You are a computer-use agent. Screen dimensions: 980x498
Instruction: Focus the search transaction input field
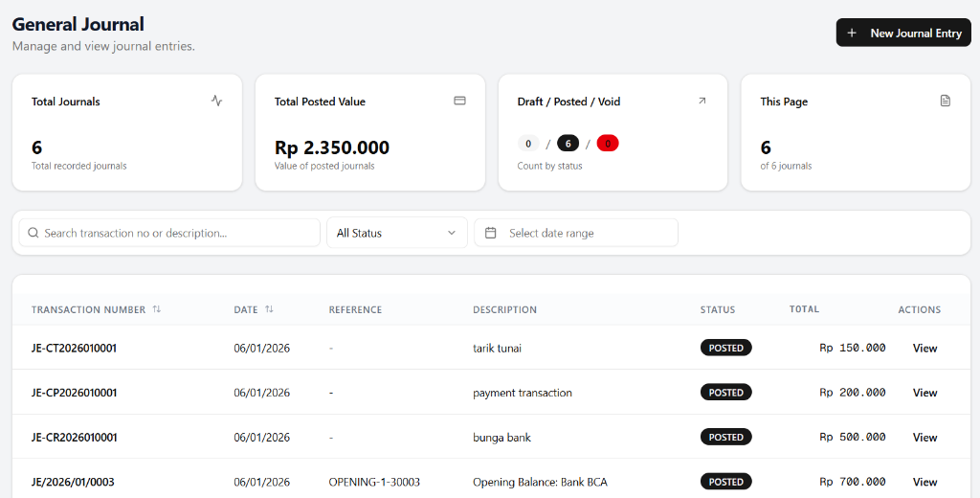click(177, 233)
